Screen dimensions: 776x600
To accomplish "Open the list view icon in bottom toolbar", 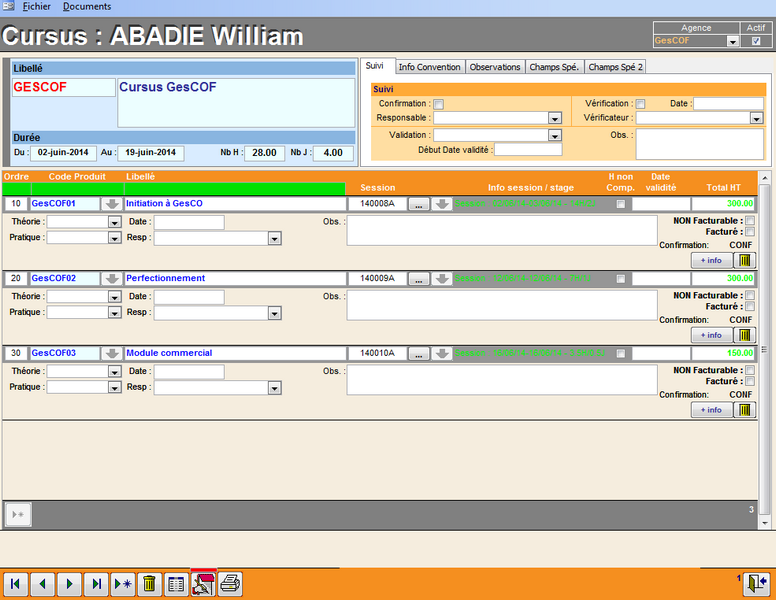I will [176, 584].
